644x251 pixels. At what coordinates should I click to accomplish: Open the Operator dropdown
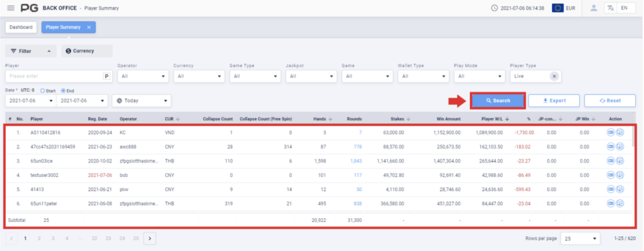click(143, 76)
